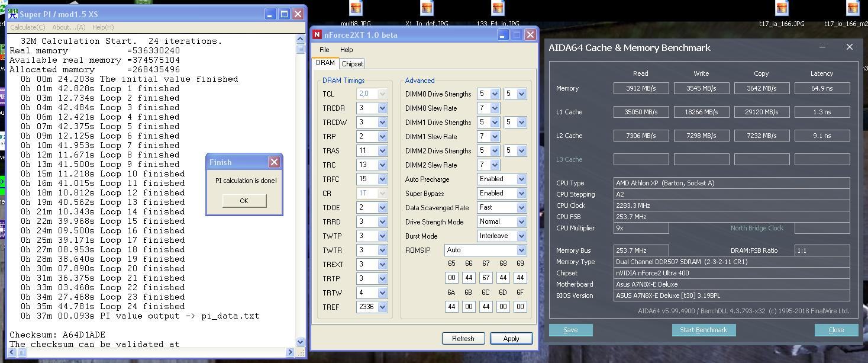Viewport: 868px width, 363px height.
Task: Open the 133_F4_io.JPG desktop file icon
Action: click(498, 9)
